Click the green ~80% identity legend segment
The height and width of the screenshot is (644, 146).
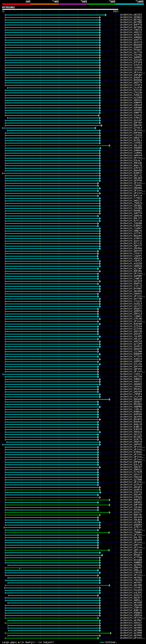pos(101,4)
